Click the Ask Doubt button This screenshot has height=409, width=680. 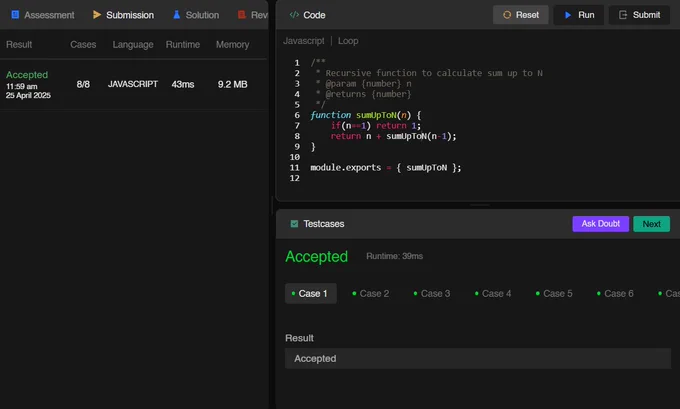tap(601, 224)
